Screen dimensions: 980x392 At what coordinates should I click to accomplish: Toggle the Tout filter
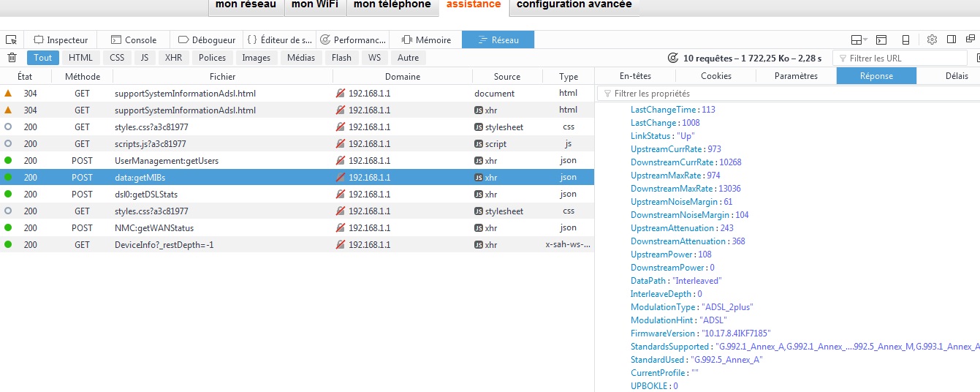[43, 58]
